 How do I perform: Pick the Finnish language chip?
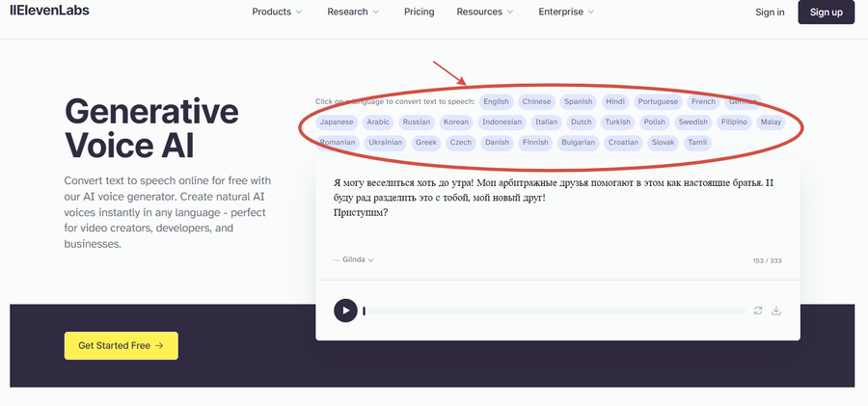(x=535, y=143)
